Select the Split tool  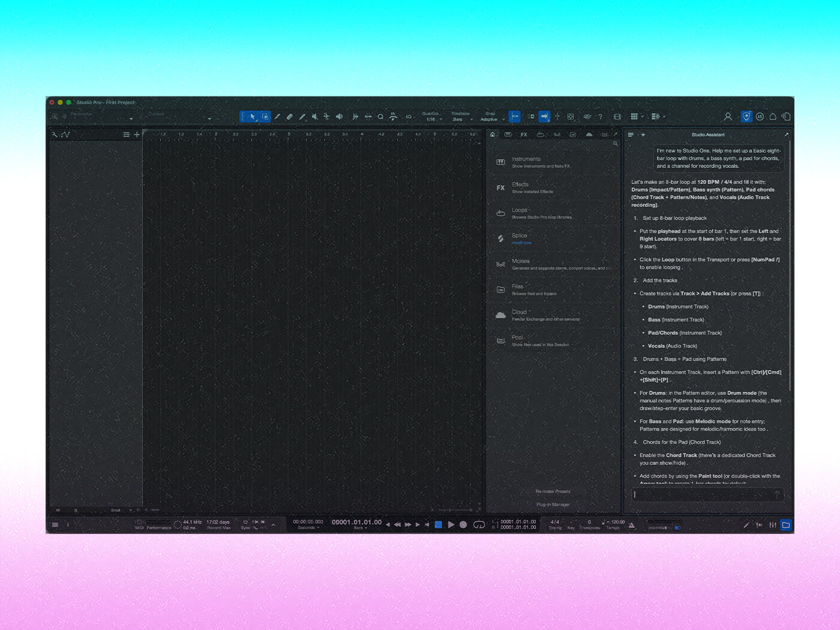(277, 116)
